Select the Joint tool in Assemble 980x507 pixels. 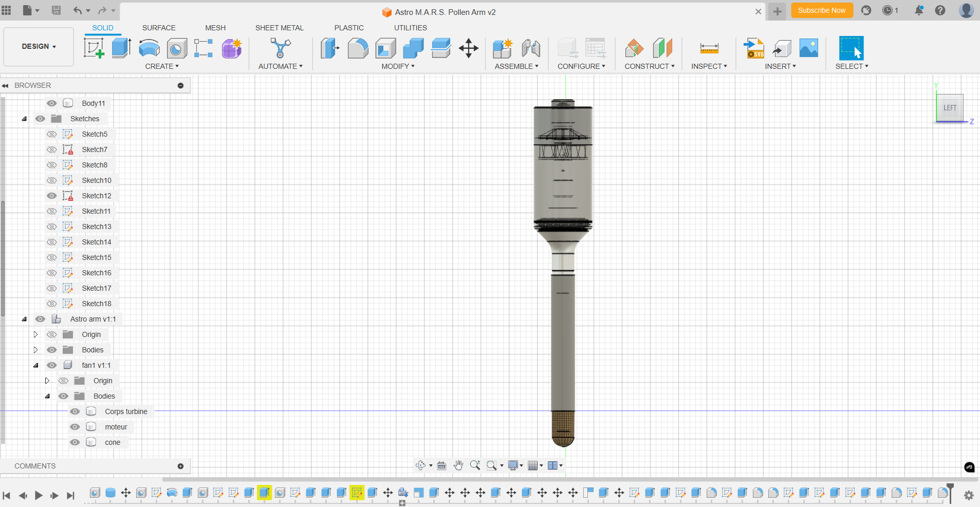531,48
